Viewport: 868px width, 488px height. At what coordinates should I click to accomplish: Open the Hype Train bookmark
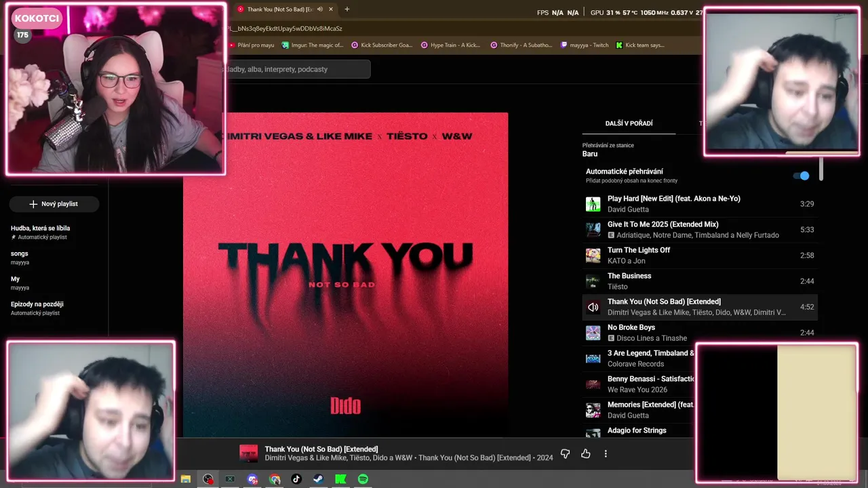[x=451, y=45]
